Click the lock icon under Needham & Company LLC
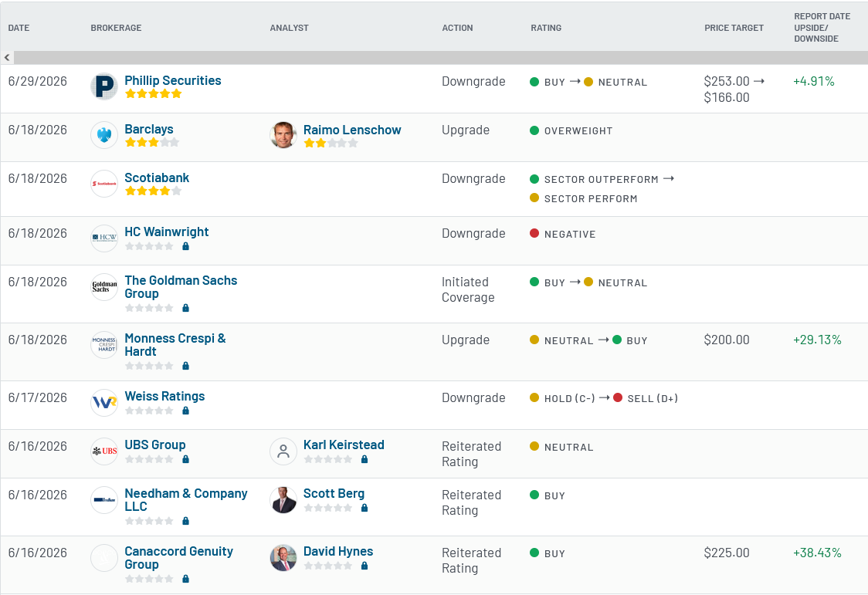Viewport: 868px width, 595px height. tap(186, 520)
